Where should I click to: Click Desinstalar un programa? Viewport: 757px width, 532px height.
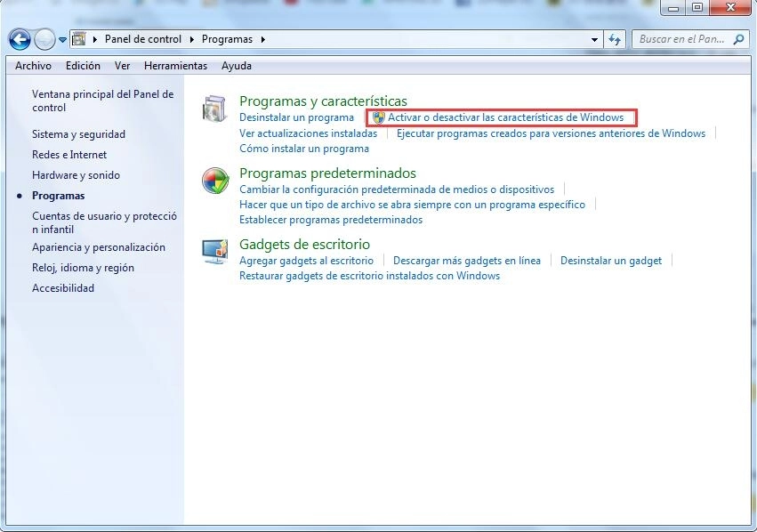296,117
